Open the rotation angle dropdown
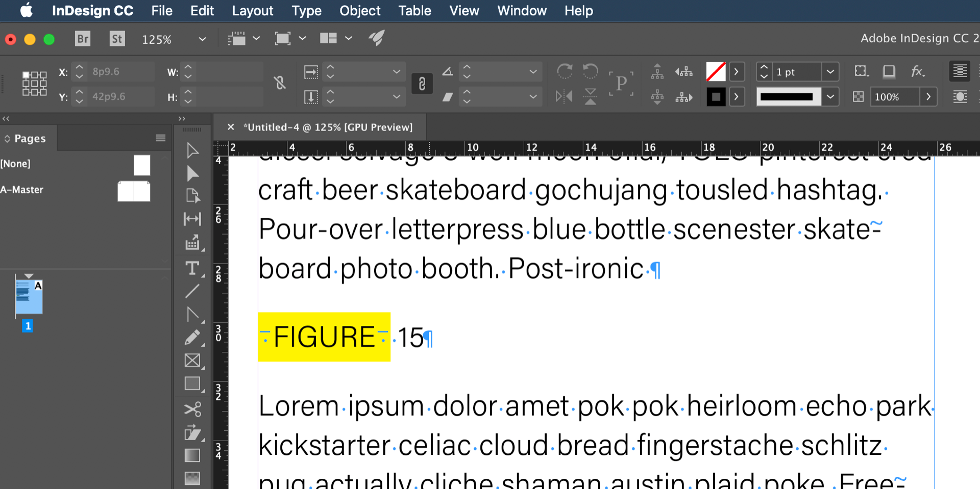Screen dimensions: 980x489 pyautogui.click(x=533, y=72)
